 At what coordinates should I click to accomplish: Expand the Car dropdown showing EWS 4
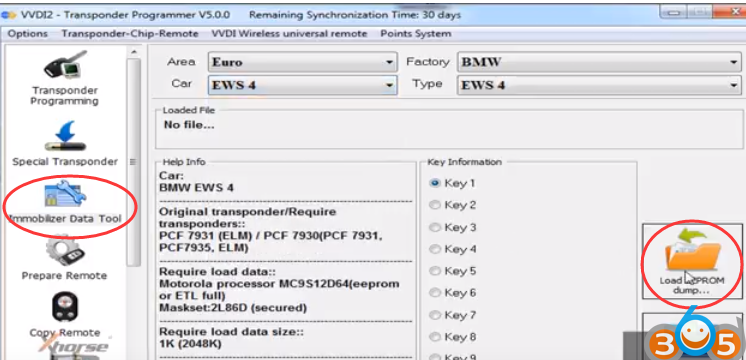click(303, 85)
